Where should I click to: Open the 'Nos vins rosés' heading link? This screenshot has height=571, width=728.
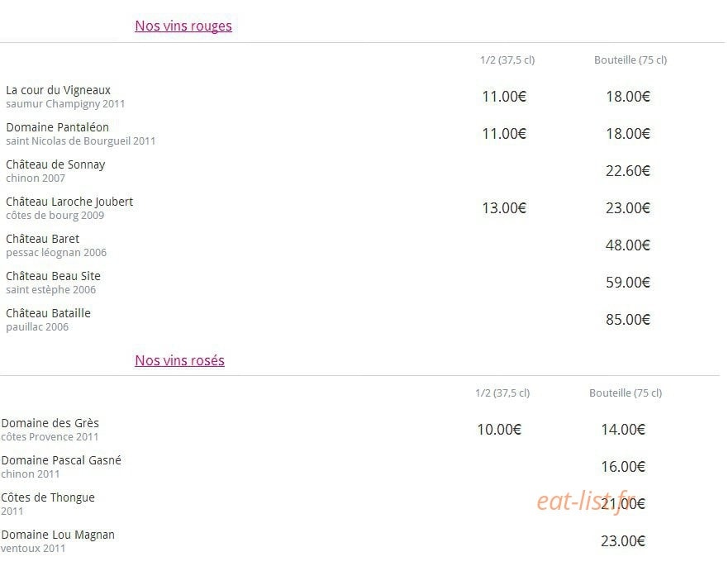pos(179,360)
